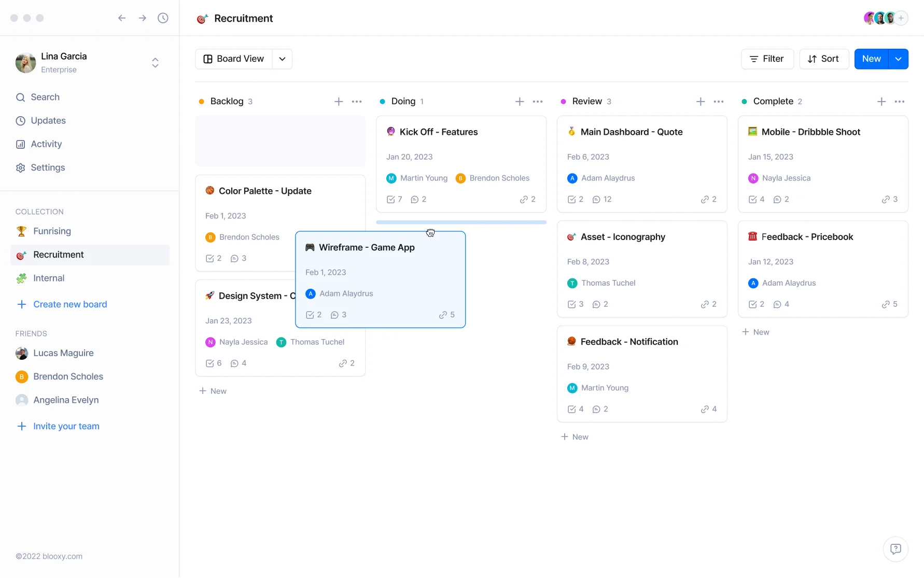This screenshot has height=578, width=924.
Task: Add a card to the Doing column
Action: pos(520,102)
